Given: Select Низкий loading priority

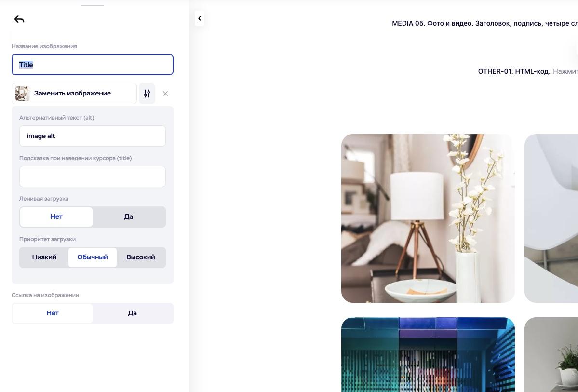Looking at the screenshot, I should tap(44, 257).
